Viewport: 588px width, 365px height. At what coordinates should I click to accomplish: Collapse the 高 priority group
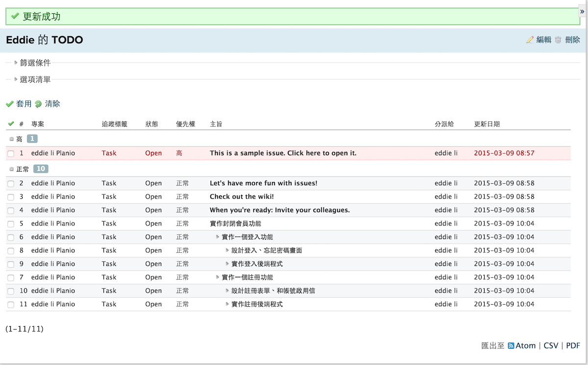point(12,139)
